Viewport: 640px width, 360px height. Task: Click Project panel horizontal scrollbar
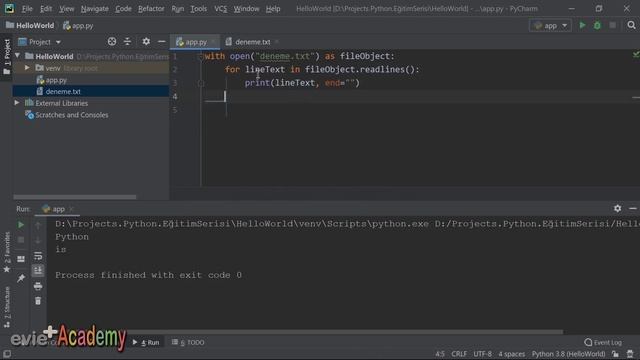point(75,197)
